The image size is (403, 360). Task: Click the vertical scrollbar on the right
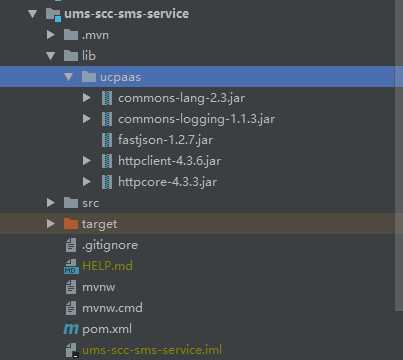pos(399,156)
